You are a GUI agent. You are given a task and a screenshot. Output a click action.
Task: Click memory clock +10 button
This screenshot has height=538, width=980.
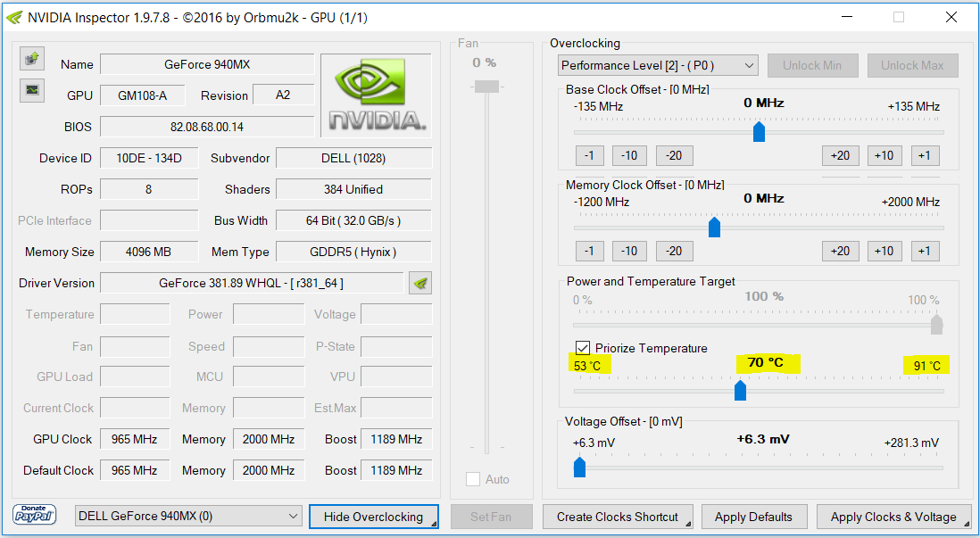point(884,252)
